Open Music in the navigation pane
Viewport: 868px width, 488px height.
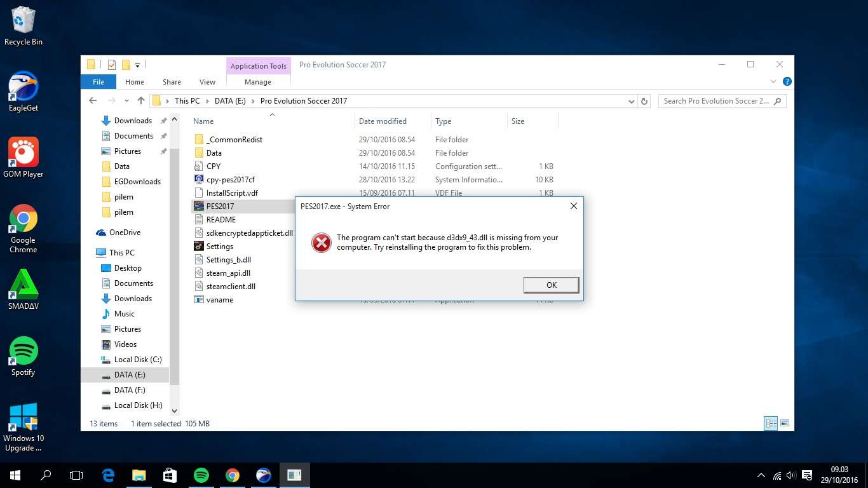(x=124, y=314)
